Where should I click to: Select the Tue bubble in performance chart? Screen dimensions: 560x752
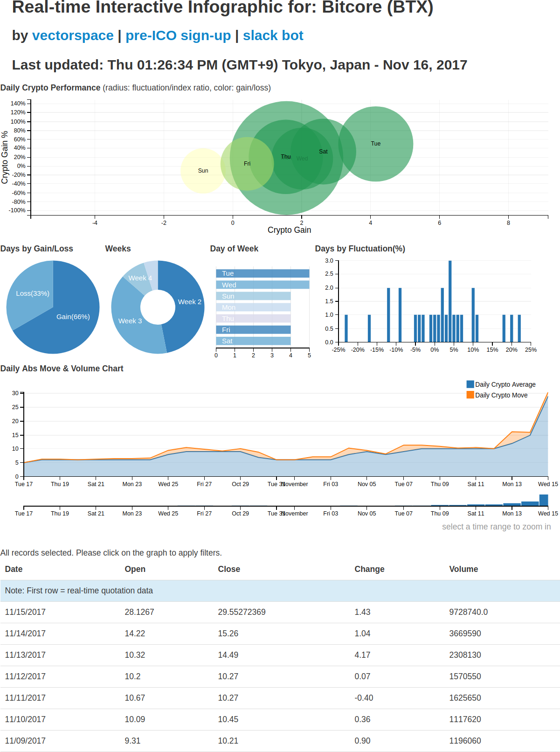[x=376, y=144]
